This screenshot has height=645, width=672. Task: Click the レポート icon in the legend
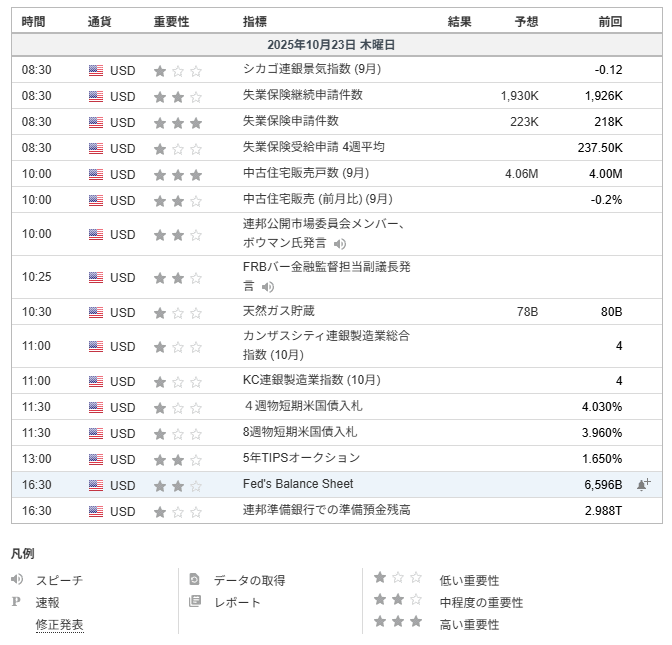[195, 602]
